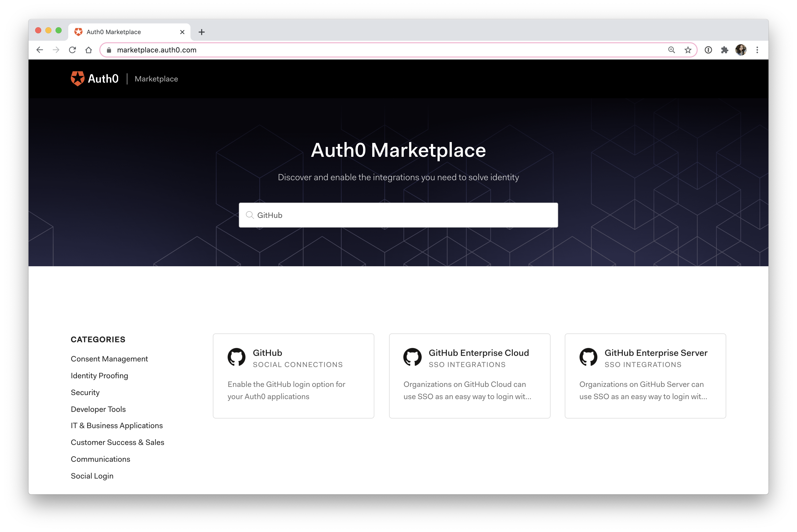The image size is (797, 532).
Task: Close the Auth0 Marketplace tab
Action: pos(182,32)
